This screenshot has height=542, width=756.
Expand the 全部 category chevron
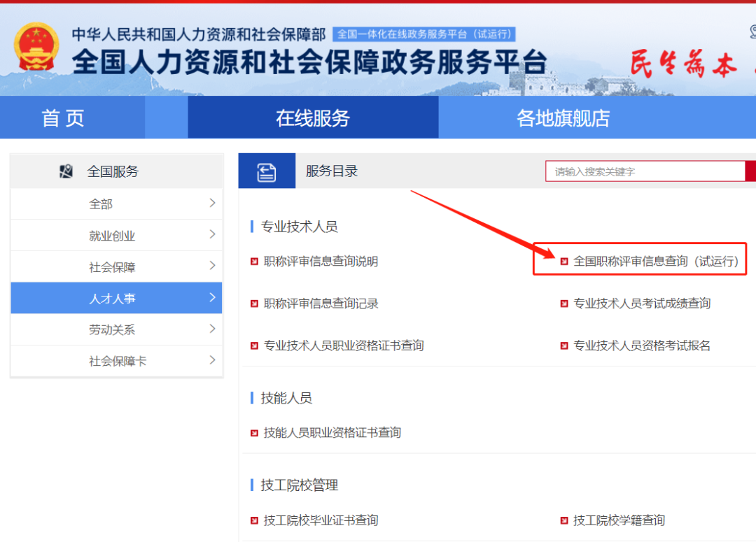(x=212, y=204)
